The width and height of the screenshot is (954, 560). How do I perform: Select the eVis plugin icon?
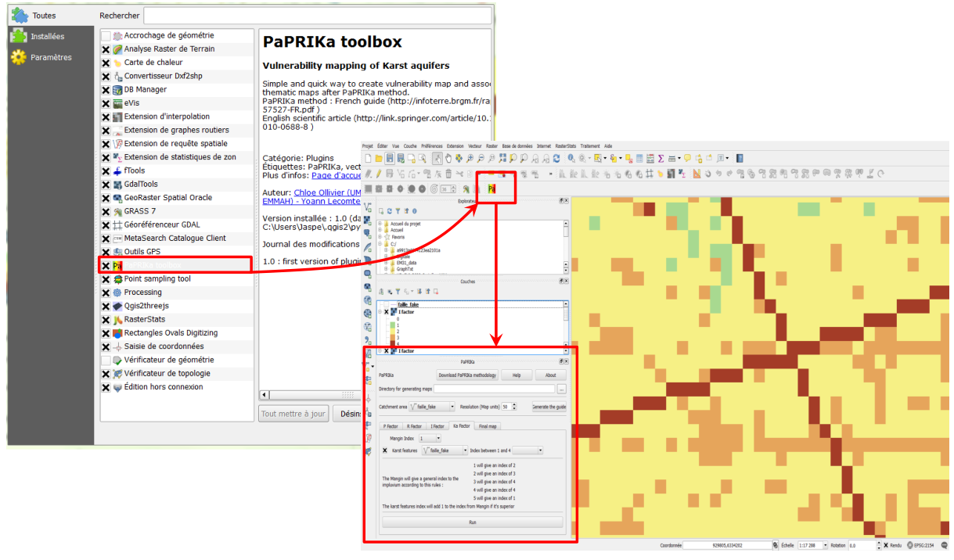(x=117, y=102)
